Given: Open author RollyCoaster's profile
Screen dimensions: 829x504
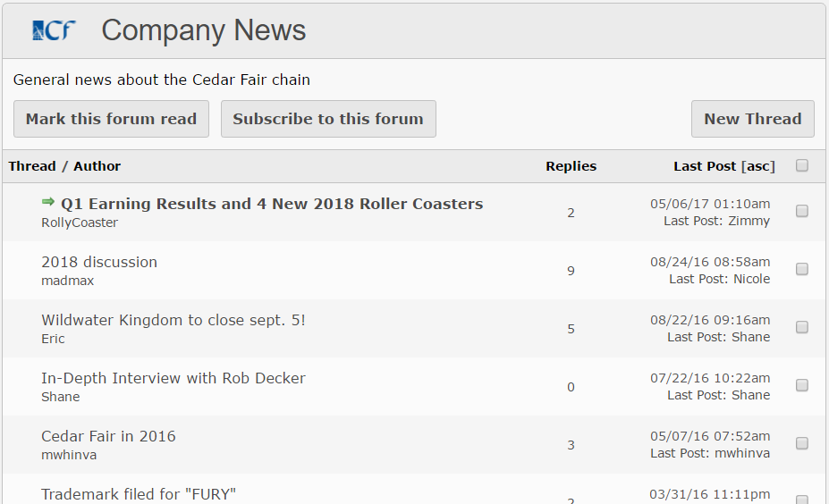Looking at the screenshot, I should point(80,223).
